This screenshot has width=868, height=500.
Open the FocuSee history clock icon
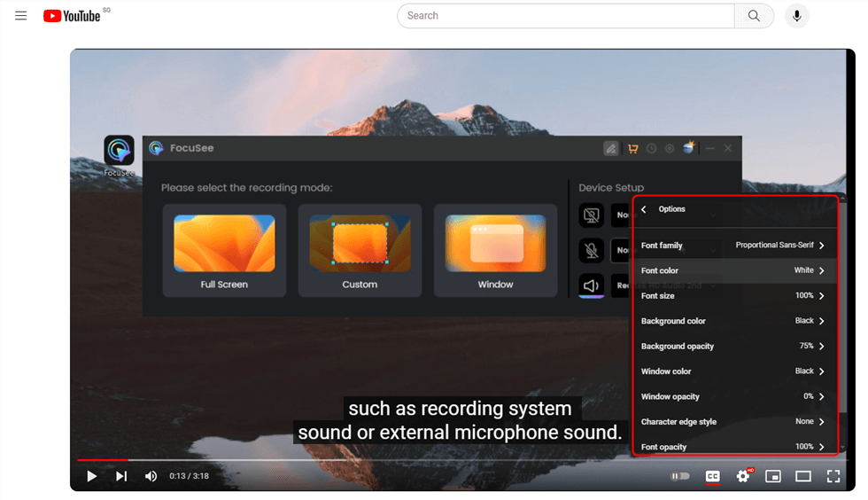(652, 149)
